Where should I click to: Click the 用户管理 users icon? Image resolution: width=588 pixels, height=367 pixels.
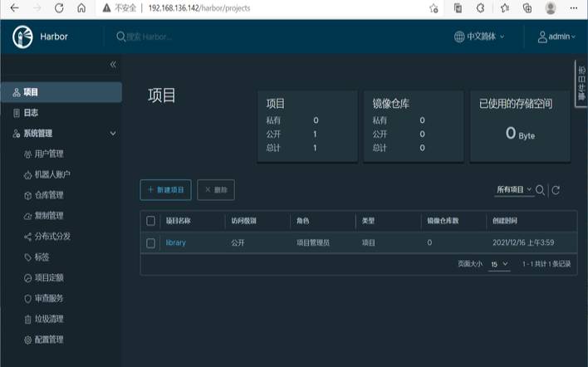coord(27,154)
